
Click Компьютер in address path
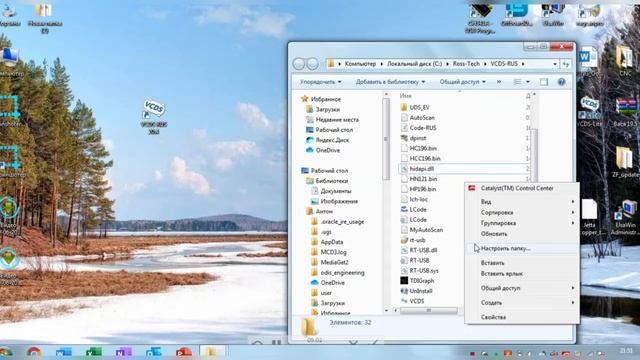pyautogui.click(x=360, y=64)
